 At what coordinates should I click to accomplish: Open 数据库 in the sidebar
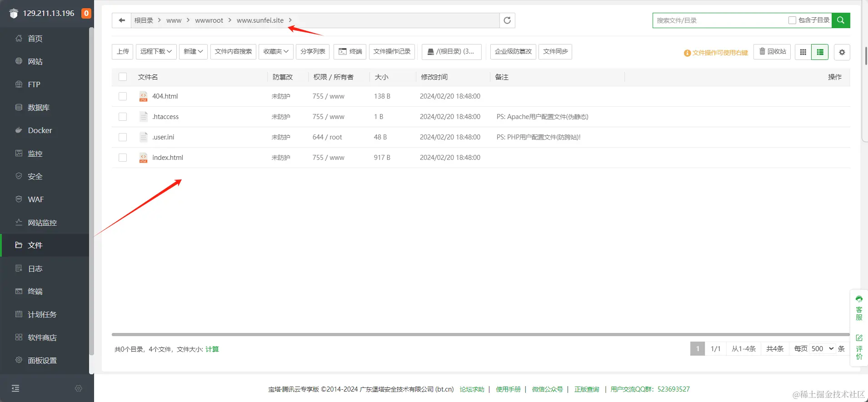tap(45, 108)
